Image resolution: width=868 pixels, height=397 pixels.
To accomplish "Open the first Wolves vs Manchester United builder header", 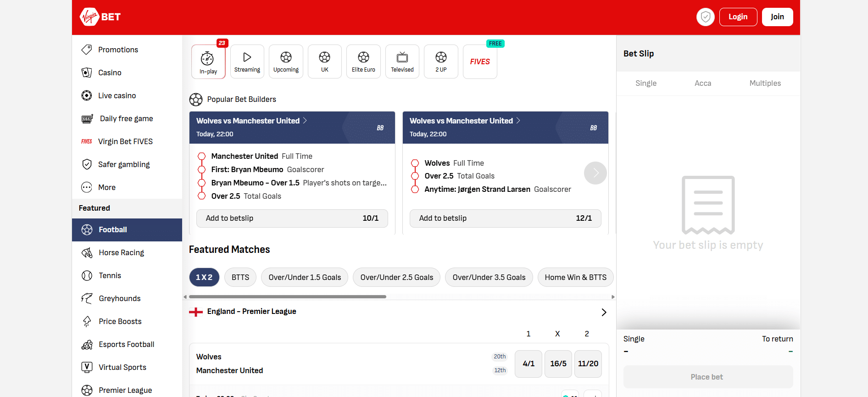I will click(292, 128).
